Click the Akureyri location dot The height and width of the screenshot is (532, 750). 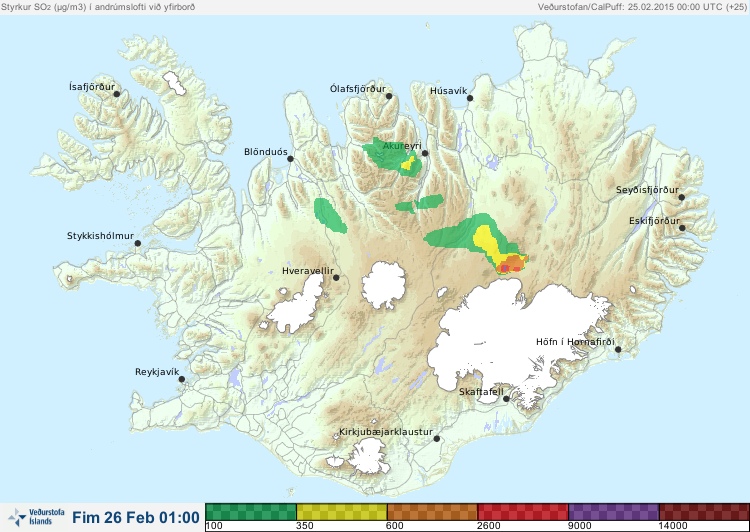pos(425,153)
